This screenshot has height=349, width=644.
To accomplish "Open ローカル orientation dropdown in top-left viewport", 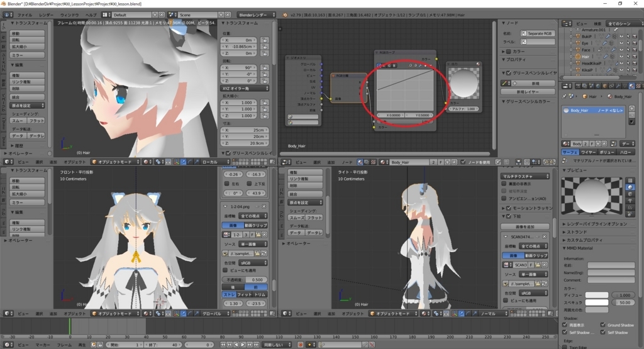I will (x=216, y=162).
